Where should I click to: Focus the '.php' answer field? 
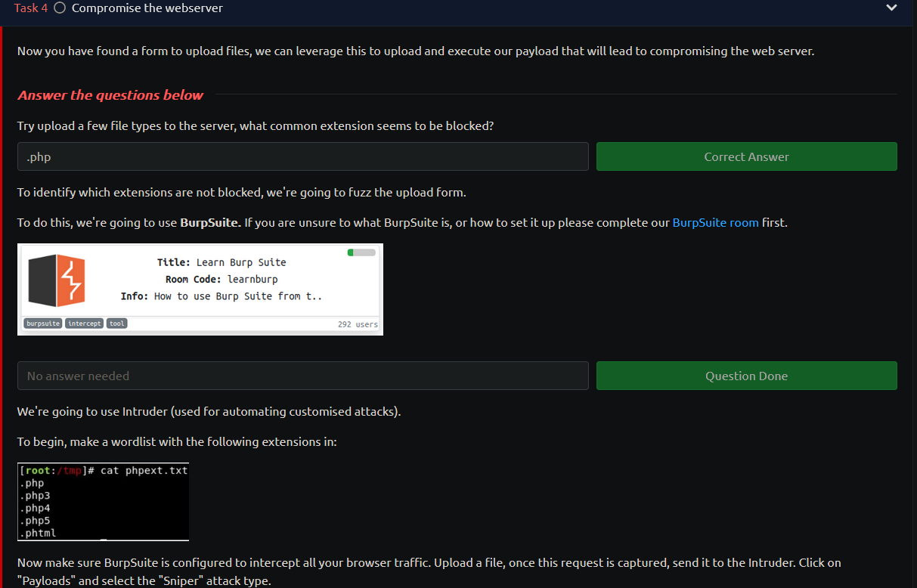[302, 156]
